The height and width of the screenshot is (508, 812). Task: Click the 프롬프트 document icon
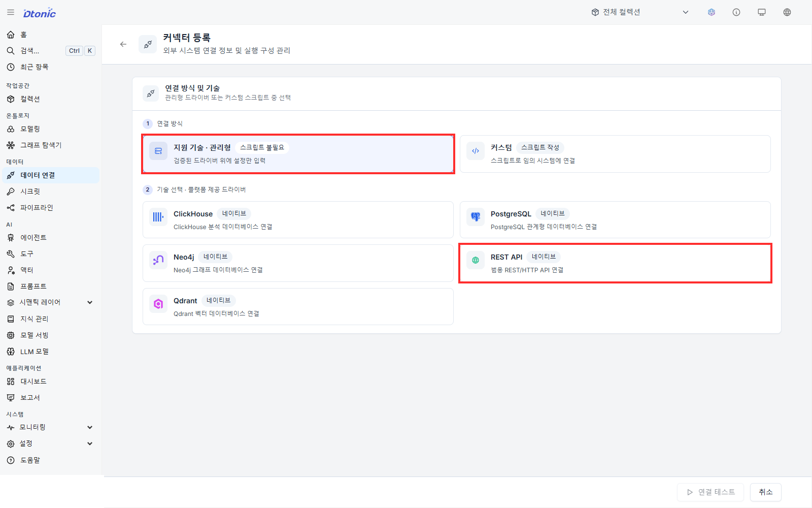pyautogui.click(x=11, y=287)
